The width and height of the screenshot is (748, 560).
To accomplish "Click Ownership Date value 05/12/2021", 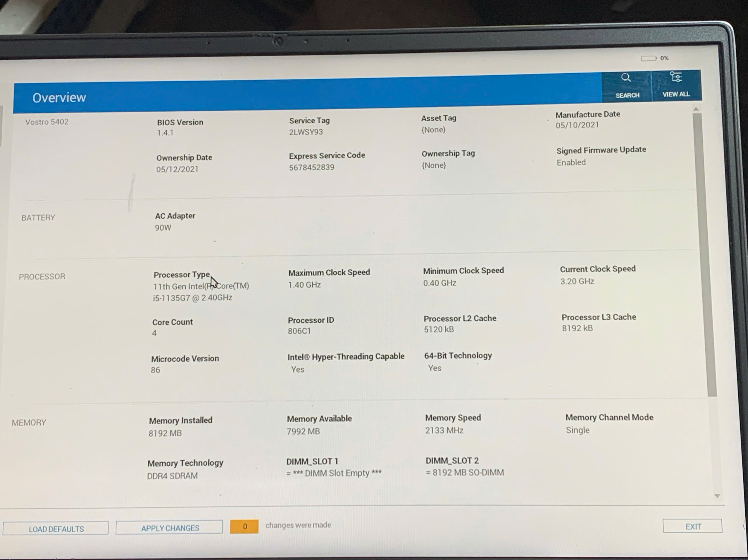I will pyautogui.click(x=177, y=169).
